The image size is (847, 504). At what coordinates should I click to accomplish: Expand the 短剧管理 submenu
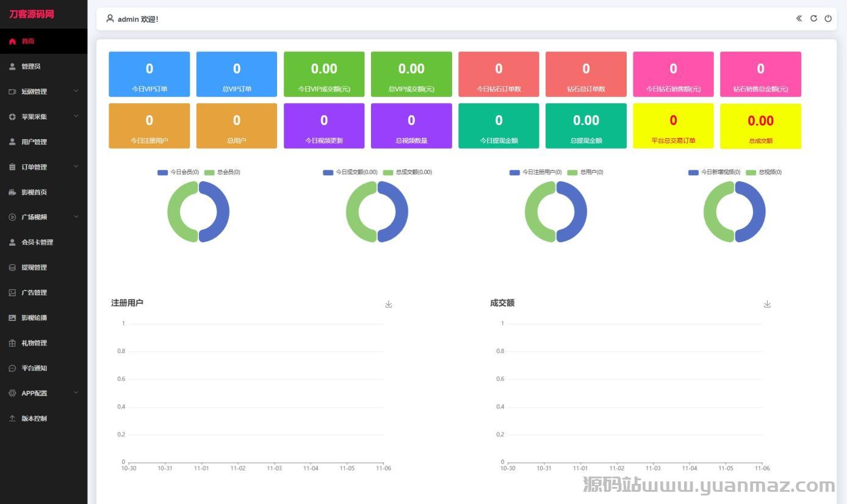(76, 92)
